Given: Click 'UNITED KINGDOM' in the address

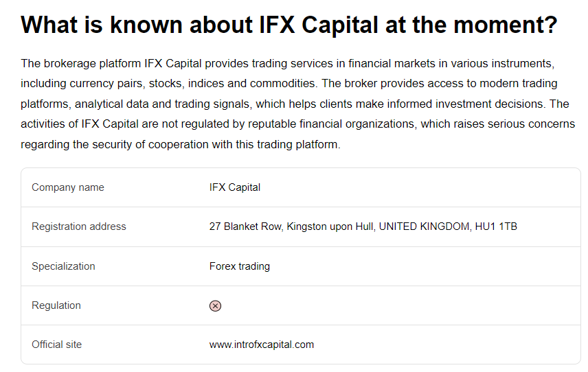Looking at the screenshot, I should click(x=424, y=226).
